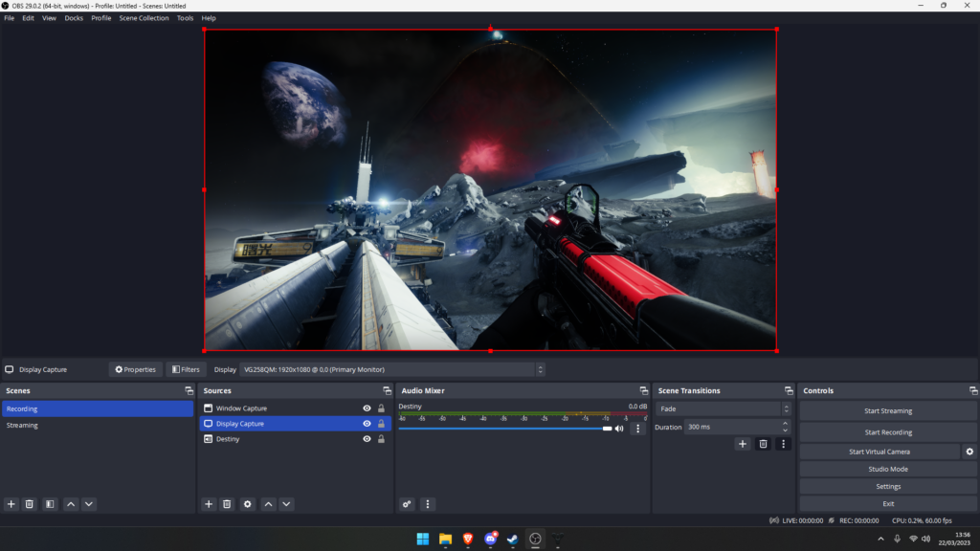980x551 pixels.
Task: Undock the Sources panel
Action: pos(387,390)
